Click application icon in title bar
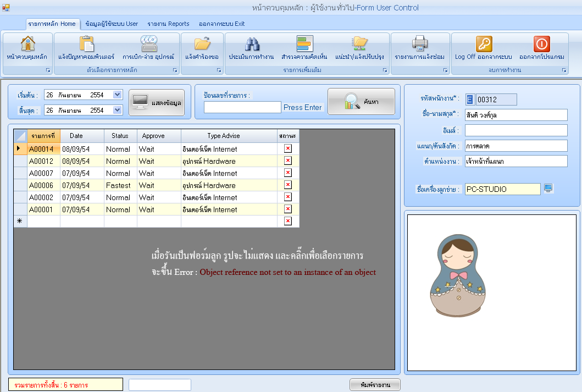Screen dimensions: 582x392 5,8
